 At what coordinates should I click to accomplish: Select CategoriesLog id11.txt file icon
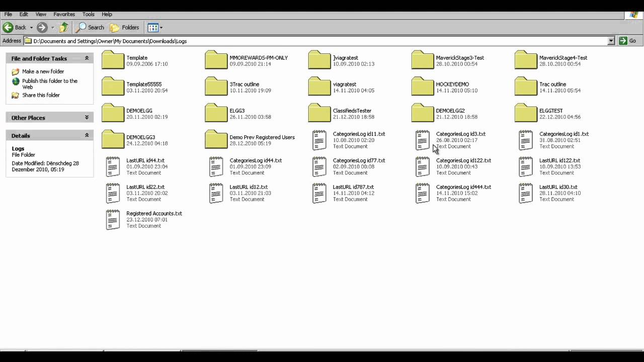[319, 140]
